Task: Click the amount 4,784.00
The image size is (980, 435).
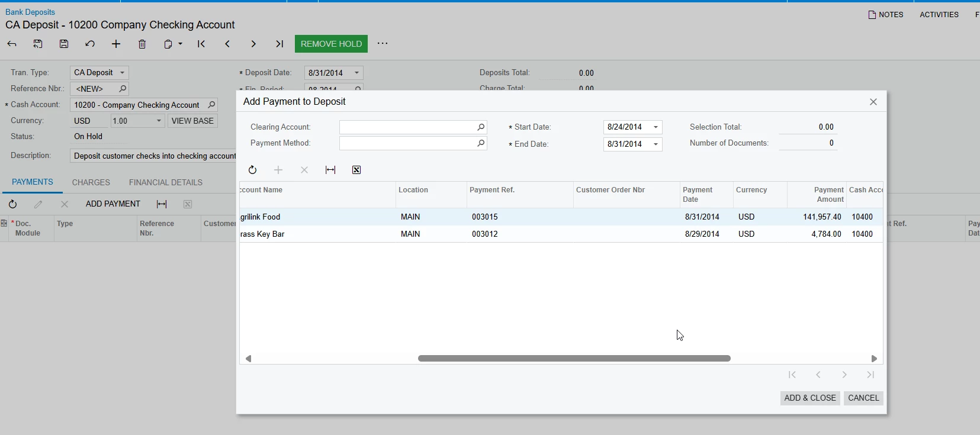Action: click(x=826, y=234)
